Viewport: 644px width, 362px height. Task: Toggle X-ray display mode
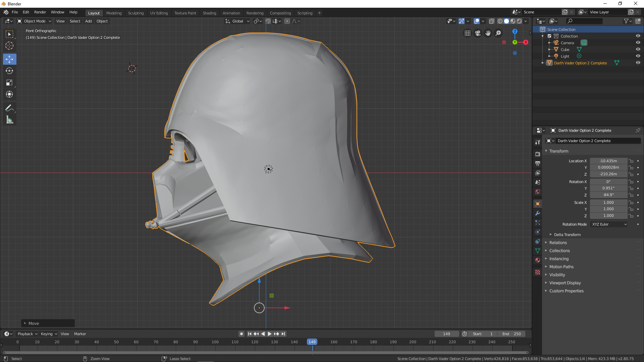491,21
